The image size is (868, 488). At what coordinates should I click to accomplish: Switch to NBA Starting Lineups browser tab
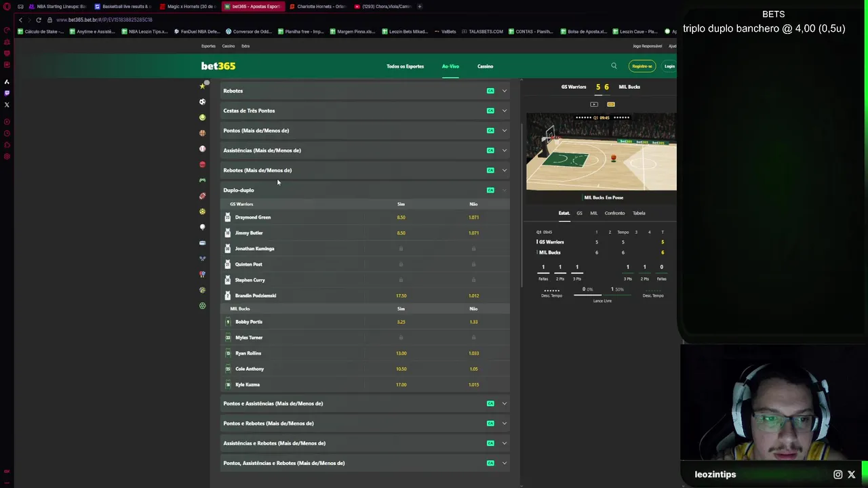pos(58,6)
